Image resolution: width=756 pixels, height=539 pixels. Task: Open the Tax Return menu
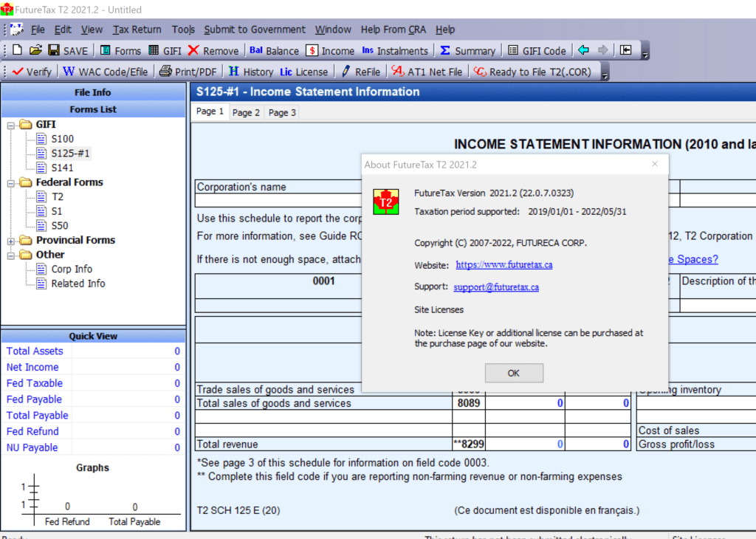click(137, 30)
